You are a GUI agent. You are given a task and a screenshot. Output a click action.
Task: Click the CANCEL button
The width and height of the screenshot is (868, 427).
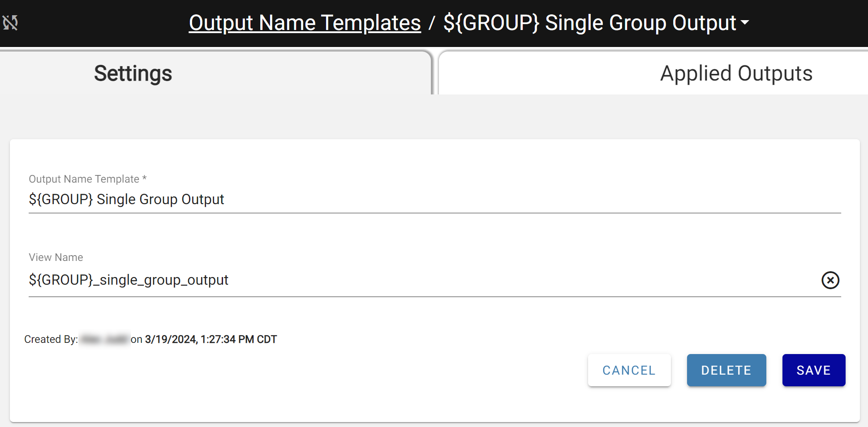click(629, 370)
